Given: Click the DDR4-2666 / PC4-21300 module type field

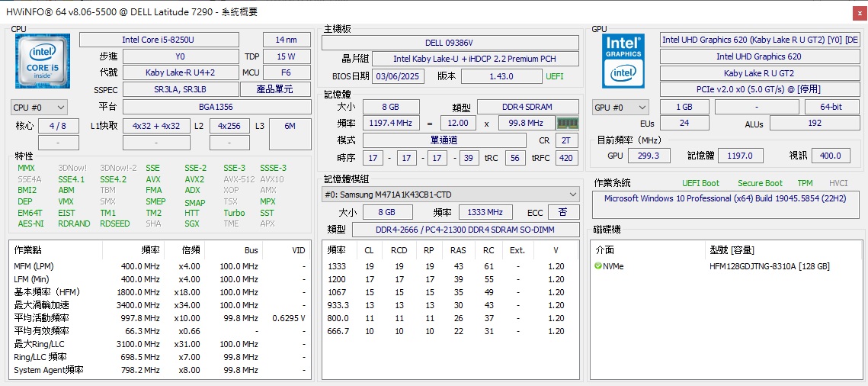Looking at the screenshot, I should (x=465, y=230).
